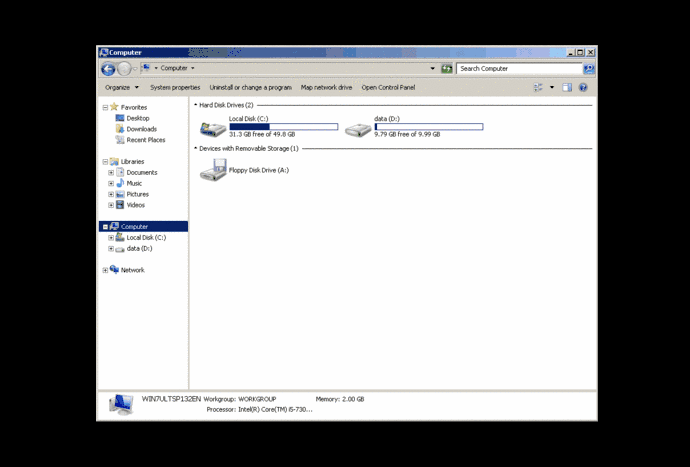Open the Music library
The height and width of the screenshot is (467, 690).
coord(134,183)
